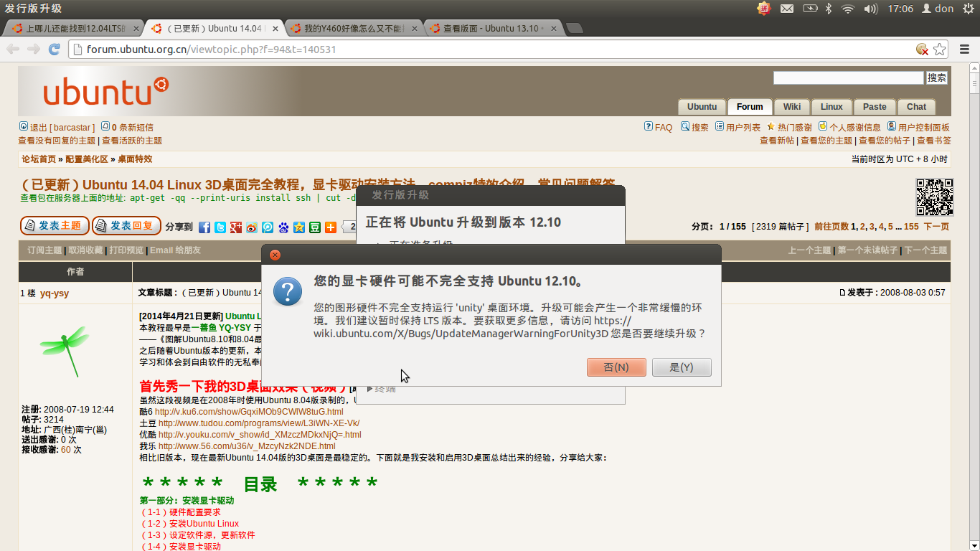Click the green dragonfly avatar
Screen dimensions: 980x551
point(64,351)
